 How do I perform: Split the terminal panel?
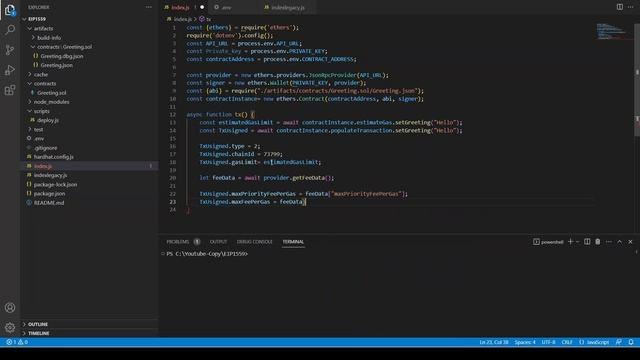point(587,242)
